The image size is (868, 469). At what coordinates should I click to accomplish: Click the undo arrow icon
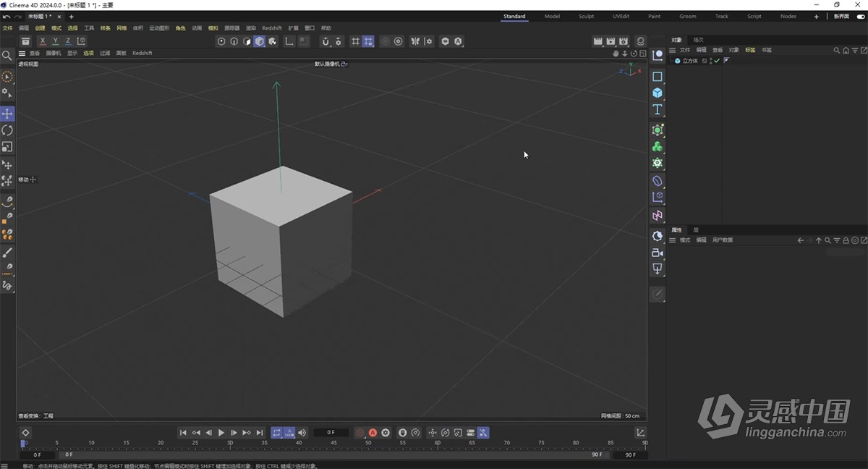6,16
